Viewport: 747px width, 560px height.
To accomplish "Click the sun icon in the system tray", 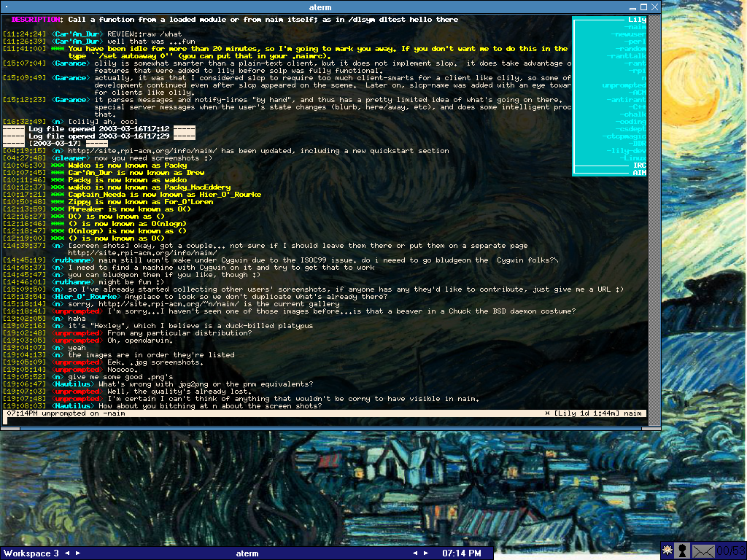I will [667, 550].
